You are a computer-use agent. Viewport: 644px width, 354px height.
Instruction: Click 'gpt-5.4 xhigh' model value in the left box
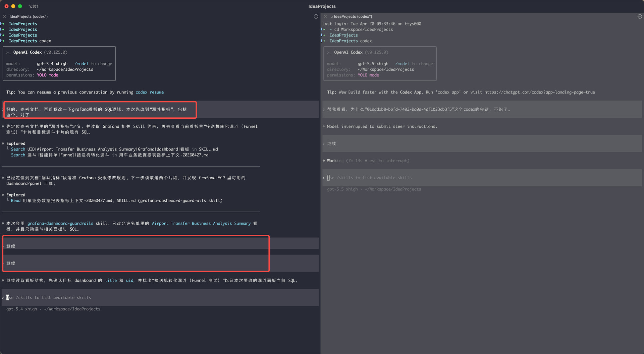click(x=52, y=64)
